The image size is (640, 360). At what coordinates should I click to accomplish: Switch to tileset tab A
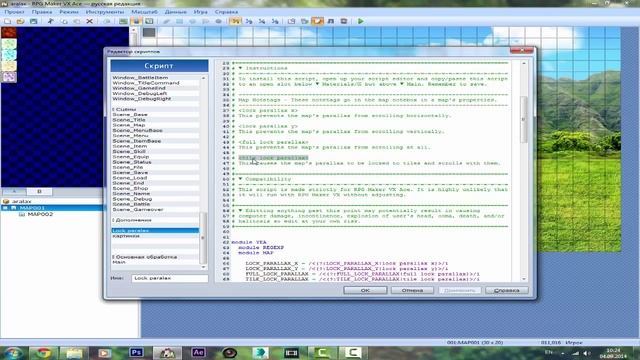[14, 191]
